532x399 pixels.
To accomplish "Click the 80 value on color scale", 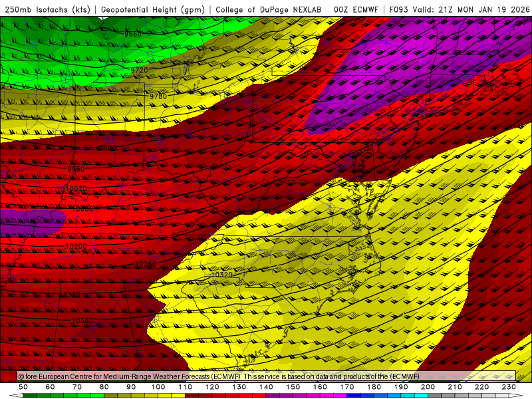I will (x=104, y=387).
